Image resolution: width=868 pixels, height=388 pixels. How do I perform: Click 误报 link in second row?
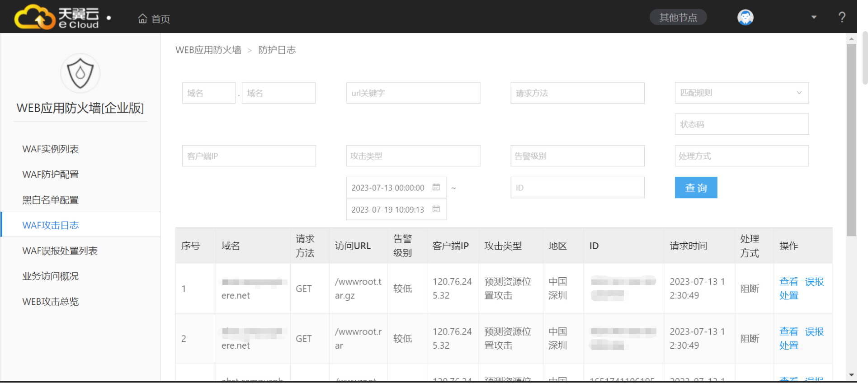tap(814, 332)
